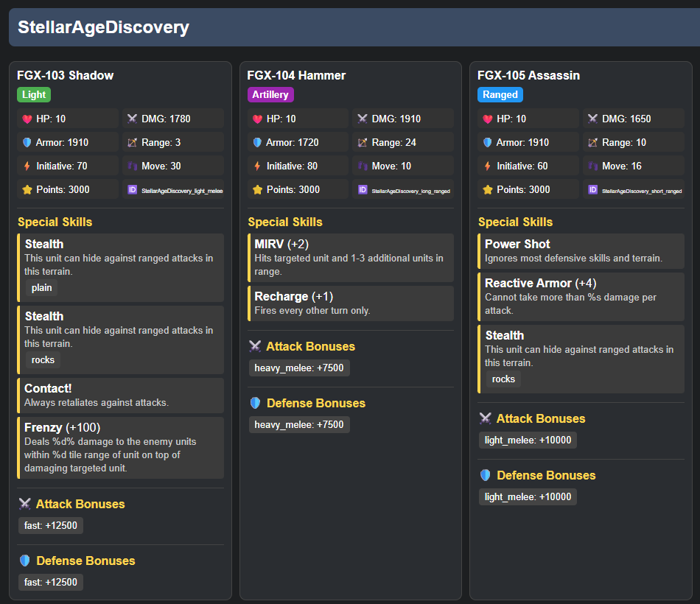The width and height of the screenshot is (700, 604).
Task: Click Assassin's light_melee: +10000 attack bonus
Action: coord(528,440)
